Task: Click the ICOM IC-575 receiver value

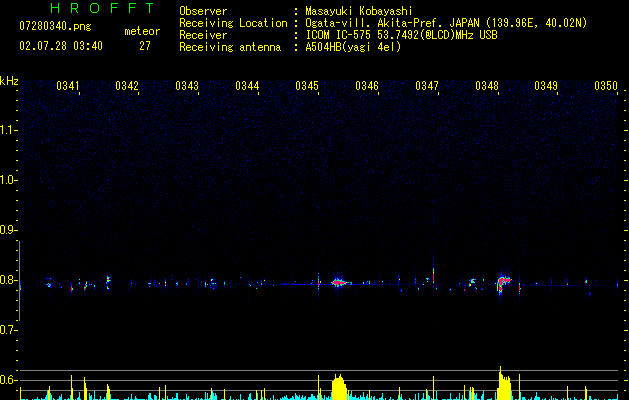Action: tap(401, 35)
